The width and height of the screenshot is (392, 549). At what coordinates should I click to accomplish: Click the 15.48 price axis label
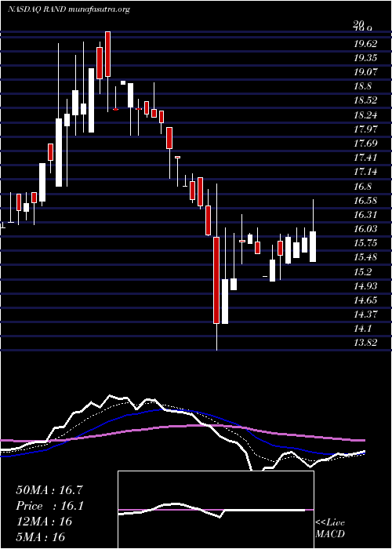coord(365,257)
